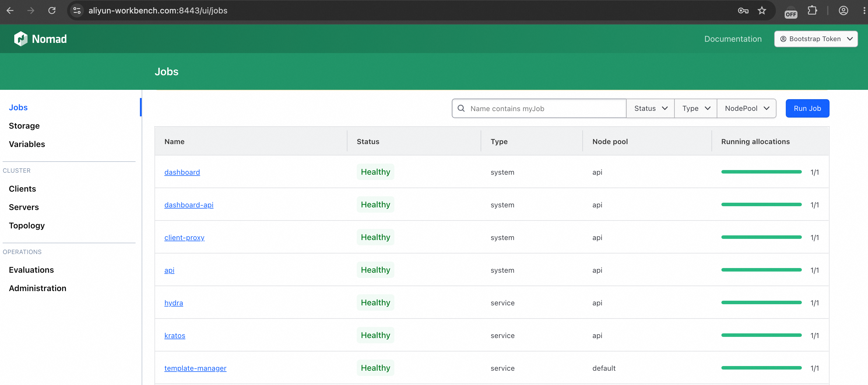The height and width of the screenshot is (385, 868).
Task: Open Administration in the sidebar
Action: click(x=37, y=288)
